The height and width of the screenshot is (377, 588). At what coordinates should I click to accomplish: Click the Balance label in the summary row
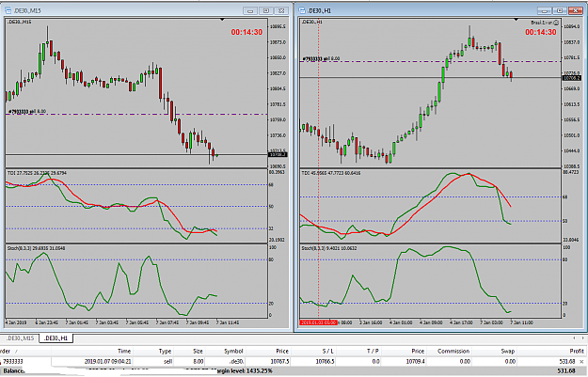[14, 371]
